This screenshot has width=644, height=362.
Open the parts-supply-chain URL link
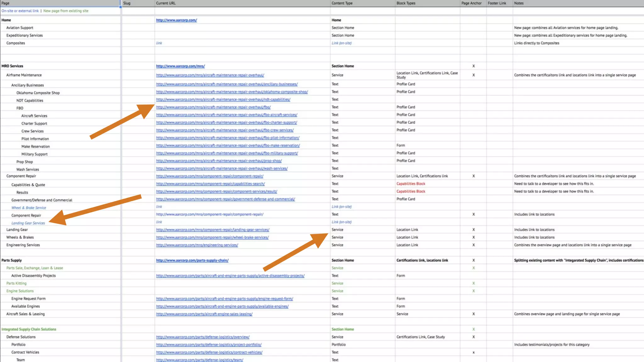click(x=192, y=261)
